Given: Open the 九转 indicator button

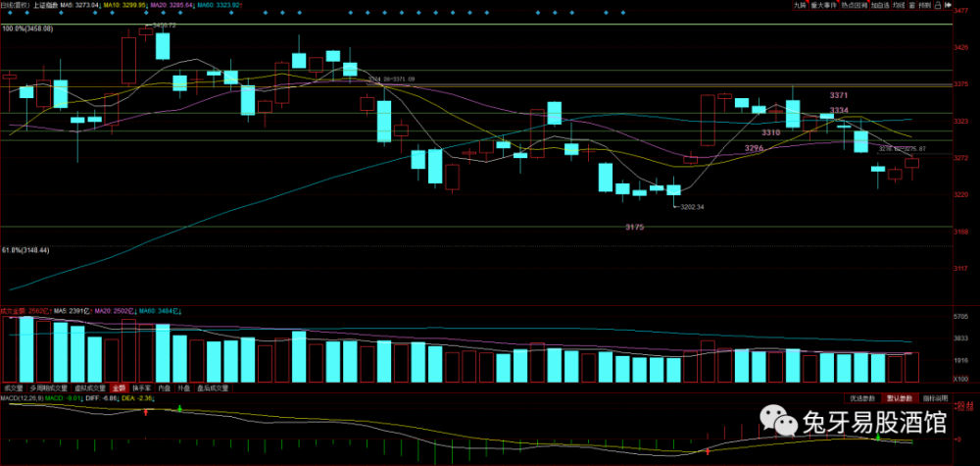Looking at the screenshot, I should (x=801, y=5).
